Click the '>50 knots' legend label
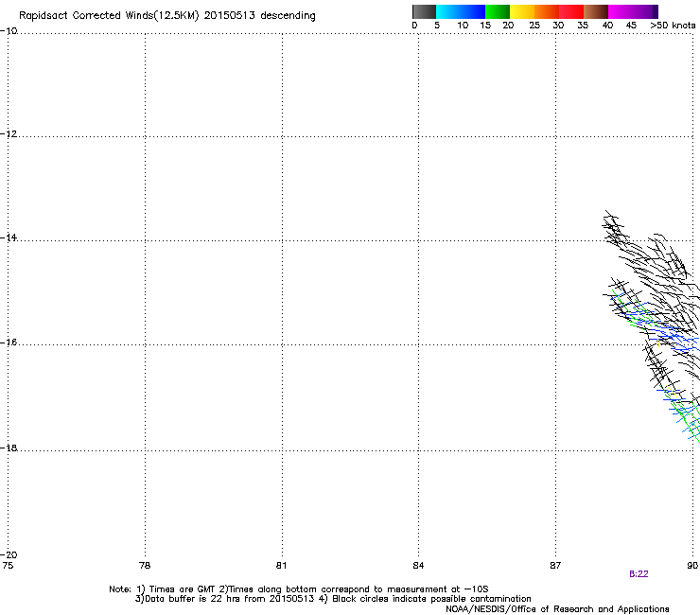This screenshot has width=700, height=615. pos(673,26)
